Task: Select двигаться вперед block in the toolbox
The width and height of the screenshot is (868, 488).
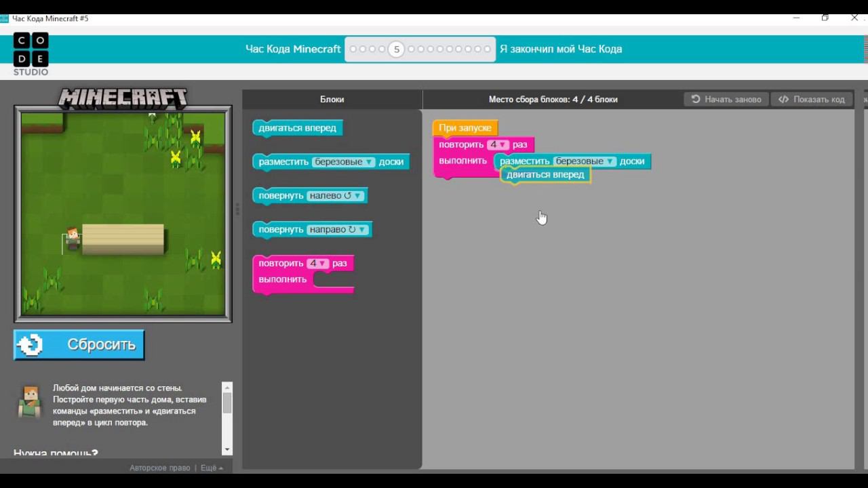Action: click(x=298, y=128)
